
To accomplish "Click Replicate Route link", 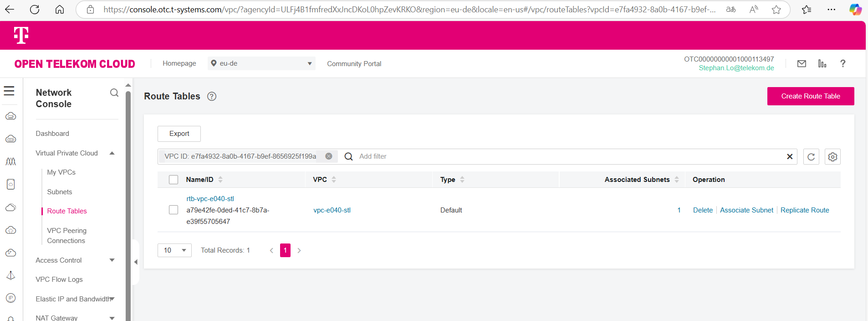I will [x=805, y=210].
